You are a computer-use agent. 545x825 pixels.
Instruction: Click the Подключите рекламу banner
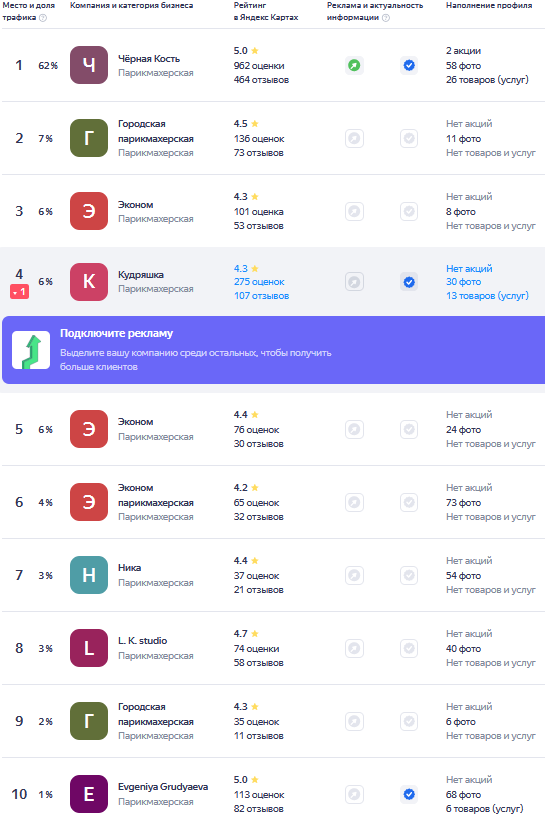[x=274, y=350]
